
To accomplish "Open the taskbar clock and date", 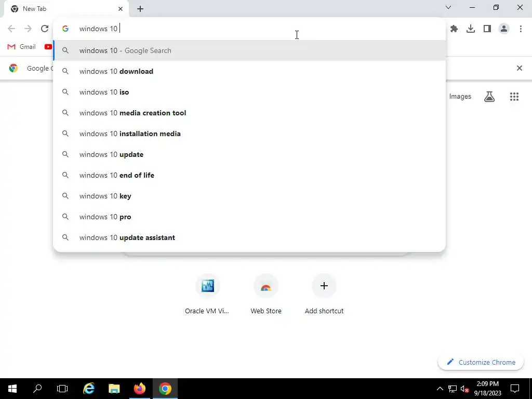I will tap(487, 389).
